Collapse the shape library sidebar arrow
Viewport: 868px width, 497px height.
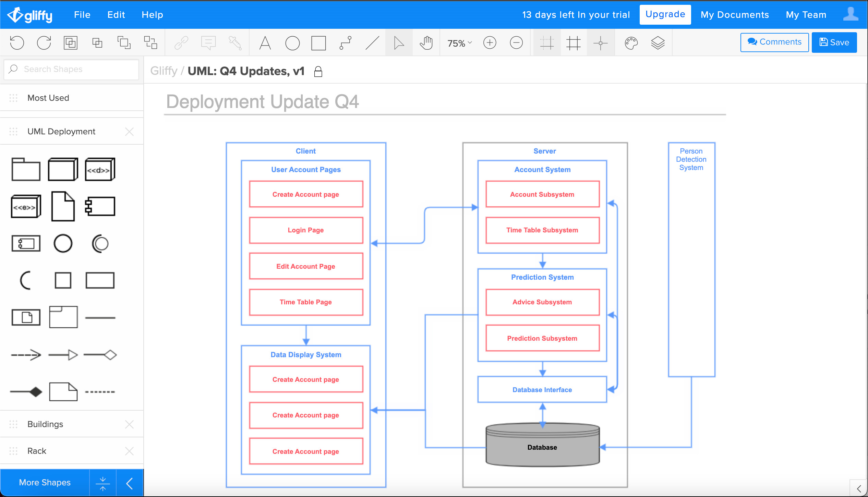click(130, 483)
